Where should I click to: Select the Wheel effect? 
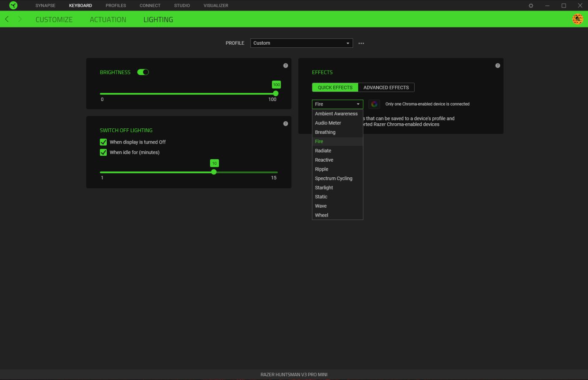point(337,215)
